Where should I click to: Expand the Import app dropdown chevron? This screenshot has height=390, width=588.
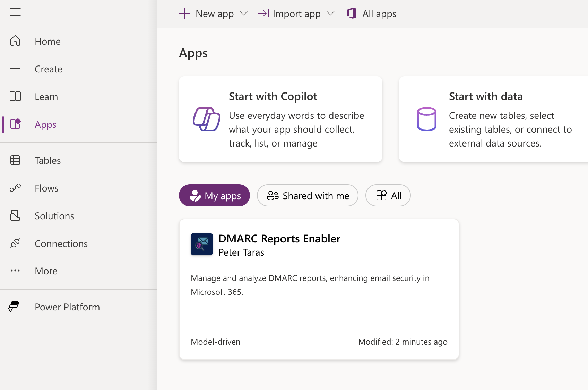click(x=330, y=14)
